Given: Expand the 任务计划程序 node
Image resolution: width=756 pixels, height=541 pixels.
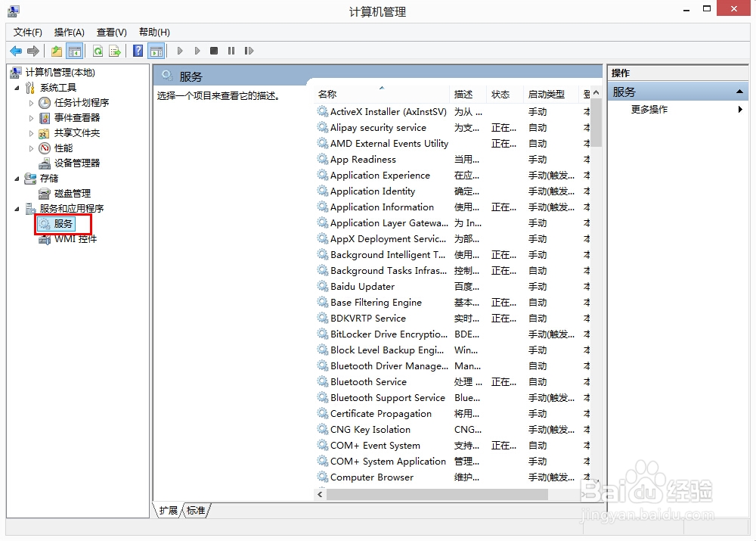Looking at the screenshot, I should pyautogui.click(x=32, y=102).
